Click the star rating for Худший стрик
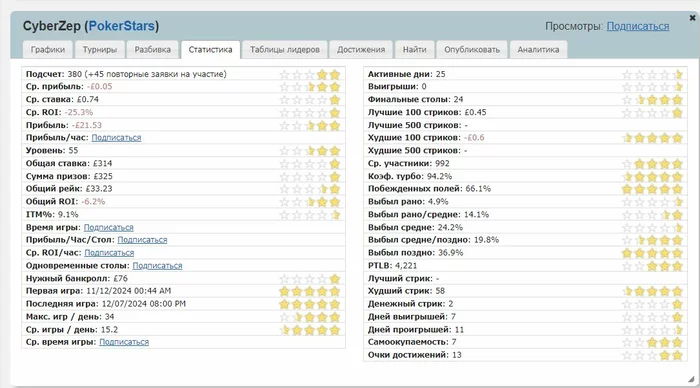The height and width of the screenshot is (388, 700). point(652,292)
